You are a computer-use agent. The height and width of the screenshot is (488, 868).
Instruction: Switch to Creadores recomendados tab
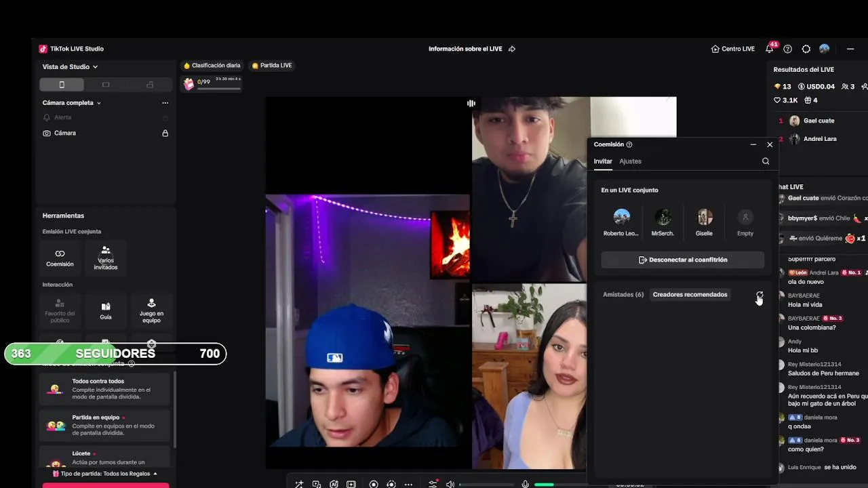coord(690,295)
